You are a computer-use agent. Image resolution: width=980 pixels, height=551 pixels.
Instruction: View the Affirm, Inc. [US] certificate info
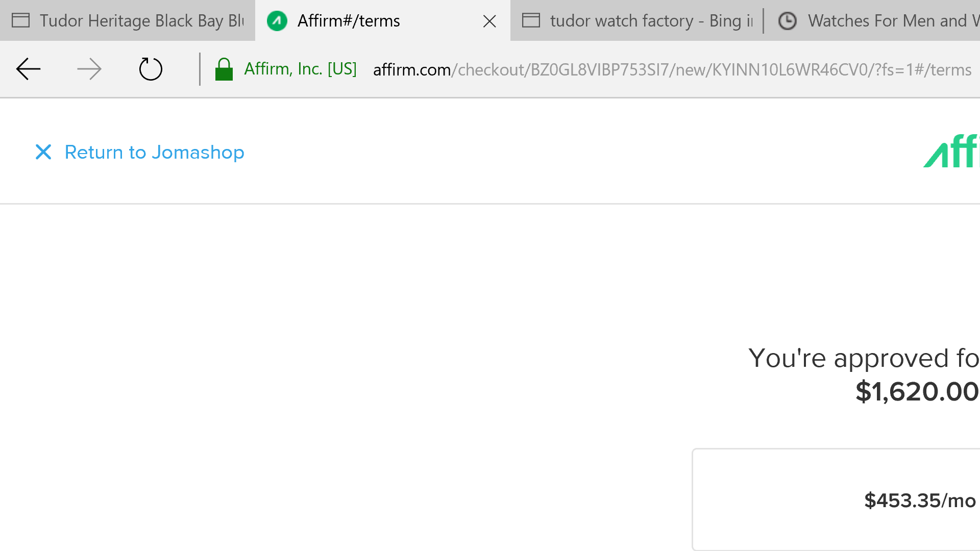(300, 69)
